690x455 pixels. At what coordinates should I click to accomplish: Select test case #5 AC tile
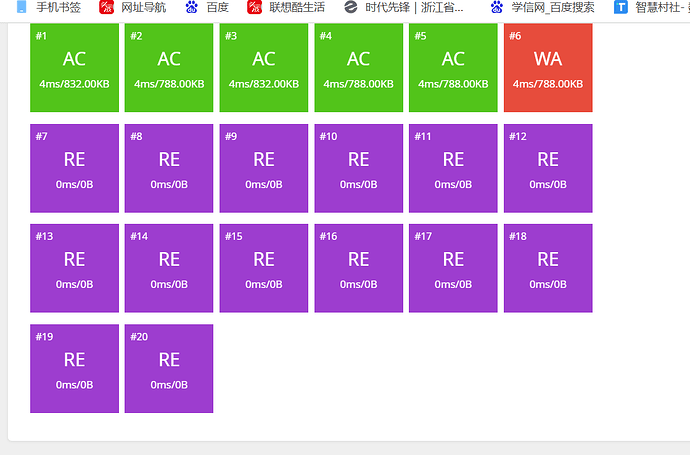[x=453, y=68]
